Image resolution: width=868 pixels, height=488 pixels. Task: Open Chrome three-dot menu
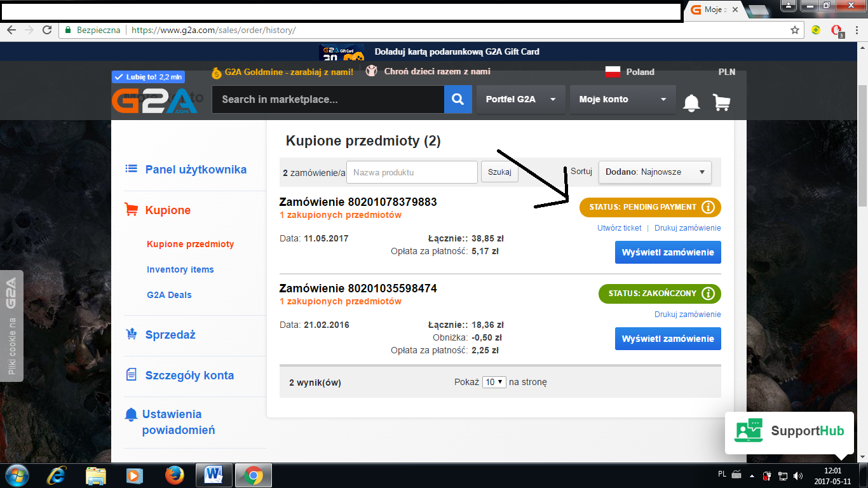coord(857,30)
